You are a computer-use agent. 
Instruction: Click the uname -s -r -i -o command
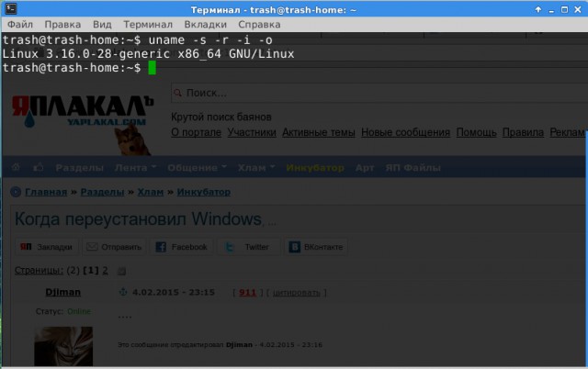[x=210, y=39]
